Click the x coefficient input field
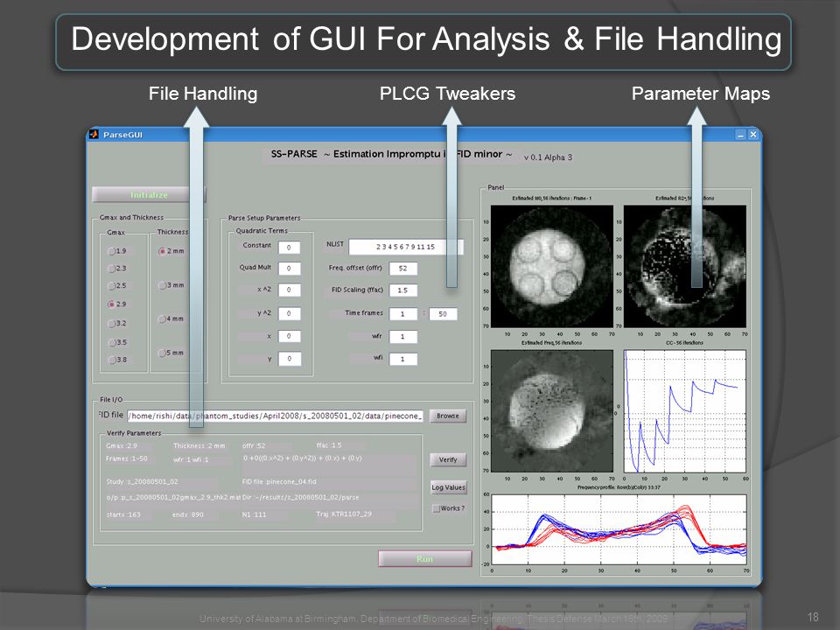 point(290,336)
